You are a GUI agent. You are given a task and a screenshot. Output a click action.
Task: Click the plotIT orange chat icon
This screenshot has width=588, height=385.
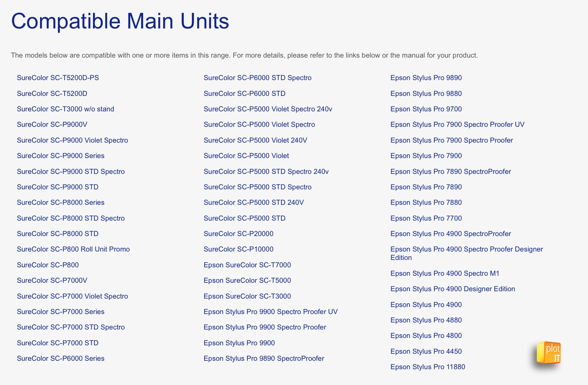click(549, 353)
